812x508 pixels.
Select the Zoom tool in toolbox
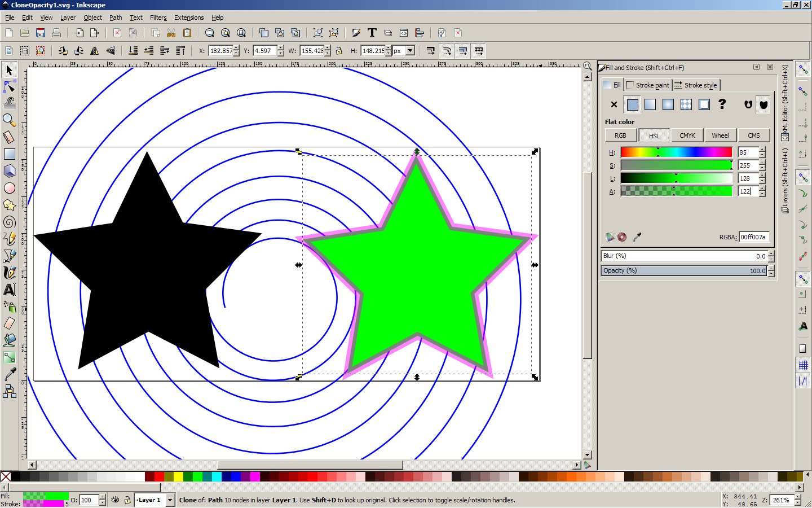[x=10, y=120]
